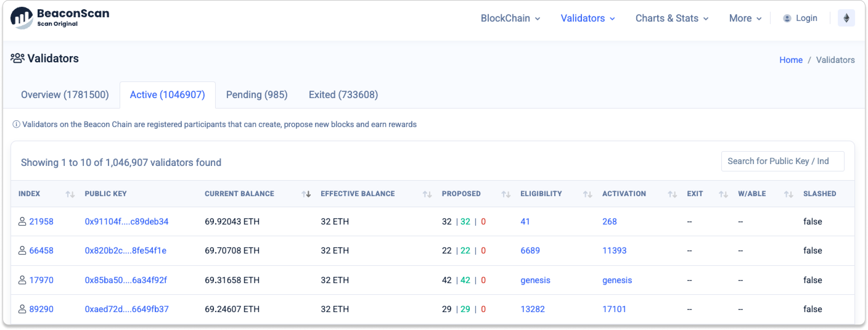868x330 pixels.
Task: Open the More dropdown menu
Action: coord(745,18)
